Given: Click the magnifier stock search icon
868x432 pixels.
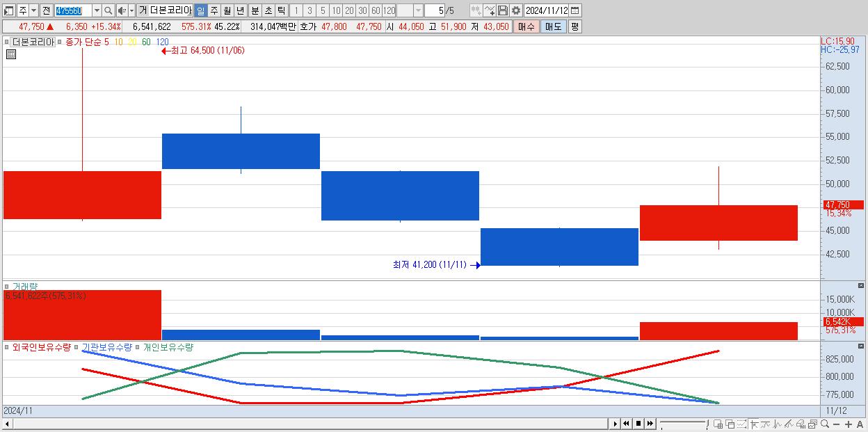Looking at the screenshot, I should coord(108,10).
